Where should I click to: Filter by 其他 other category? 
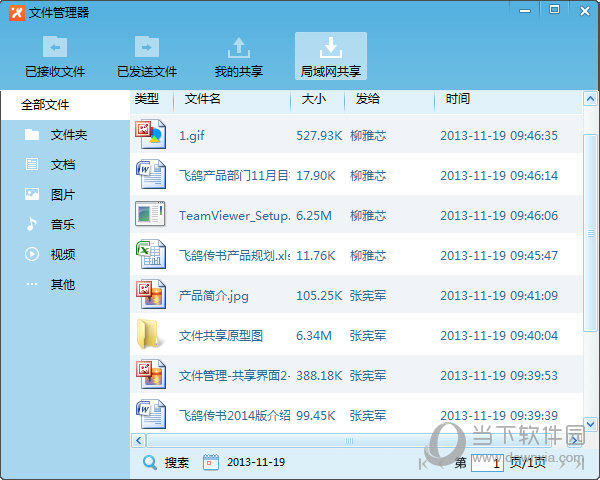point(63,284)
